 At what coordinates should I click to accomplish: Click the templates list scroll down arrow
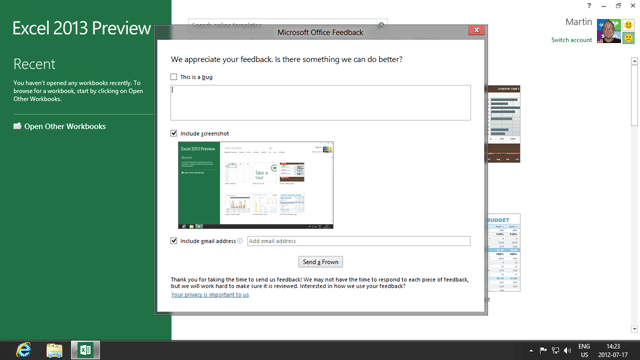click(x=634, y=329)
